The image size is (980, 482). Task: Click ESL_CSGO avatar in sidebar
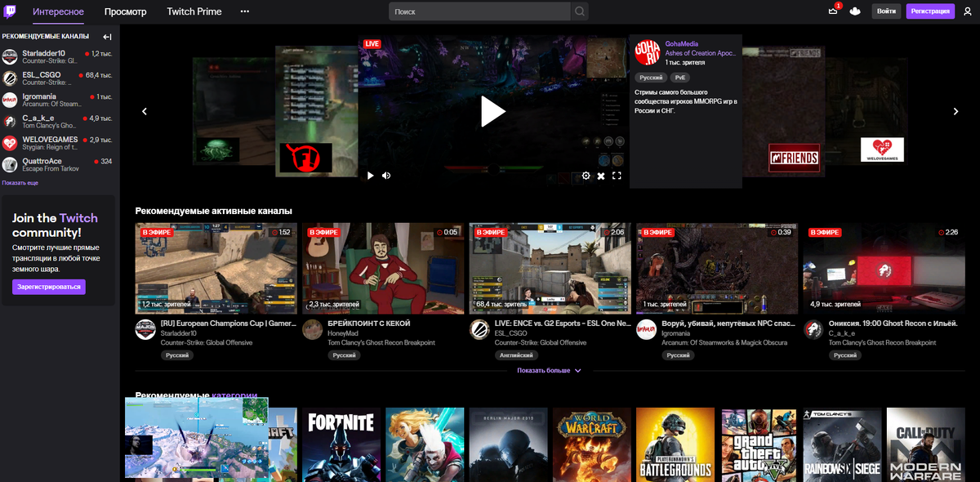(10, 78)
